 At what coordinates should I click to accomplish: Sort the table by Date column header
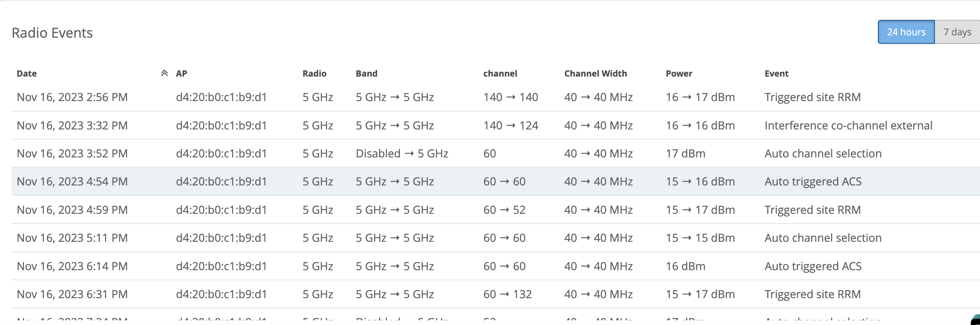pyautogui.click(x=27, y=73)
